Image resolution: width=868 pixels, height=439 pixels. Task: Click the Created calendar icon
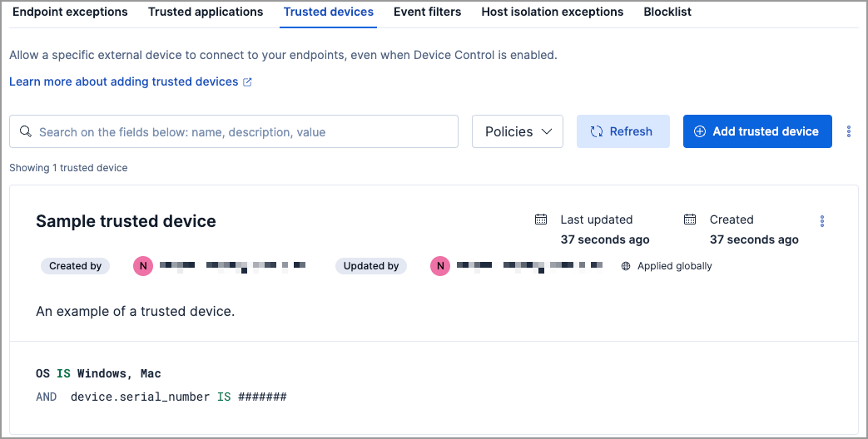[x=690, y=219]
